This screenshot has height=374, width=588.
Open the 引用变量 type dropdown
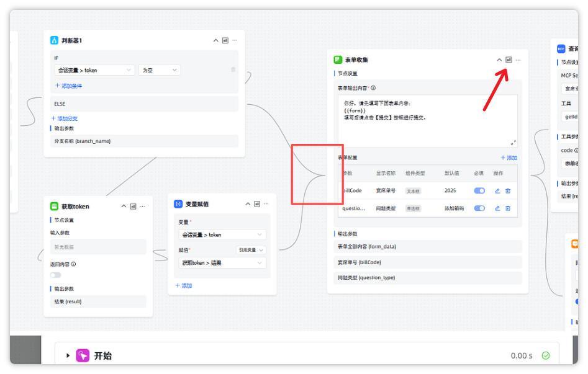click(252, 250)
